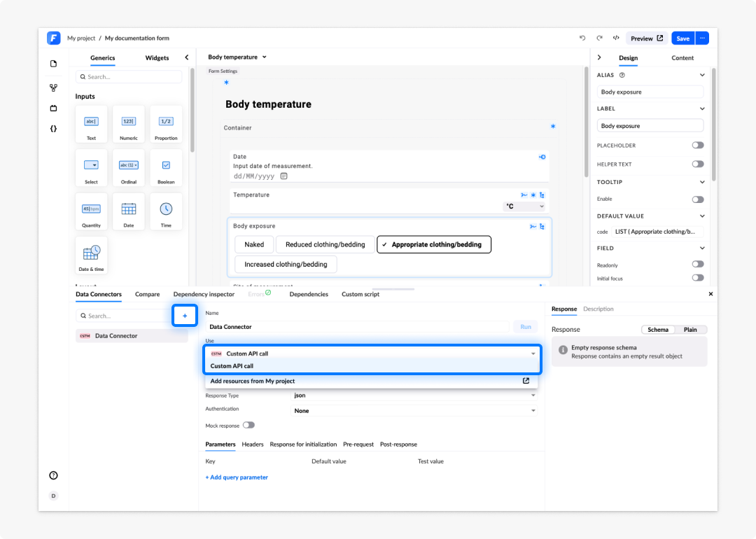
Task: Open the code view icon
Action: click(x=616, y=38)
